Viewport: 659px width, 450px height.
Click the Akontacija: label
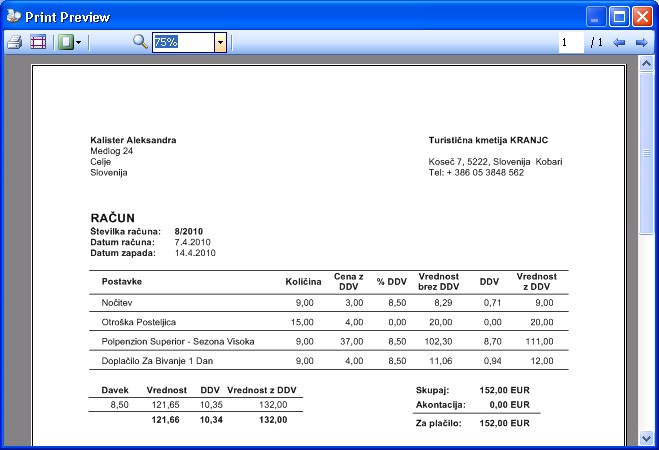pyautogui.click(x=440, y=405)
